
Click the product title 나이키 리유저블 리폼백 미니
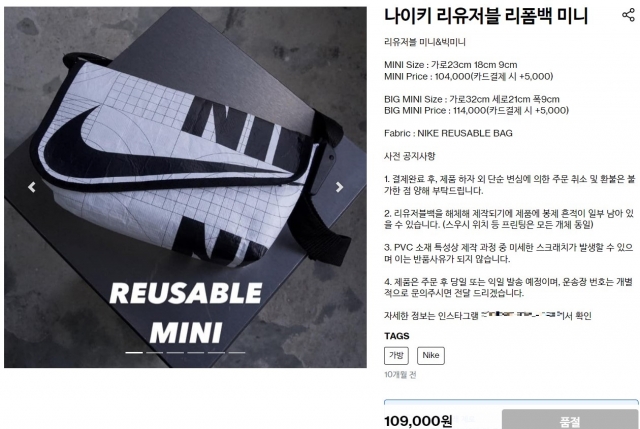pyautogui.click(x=486, y=16)
